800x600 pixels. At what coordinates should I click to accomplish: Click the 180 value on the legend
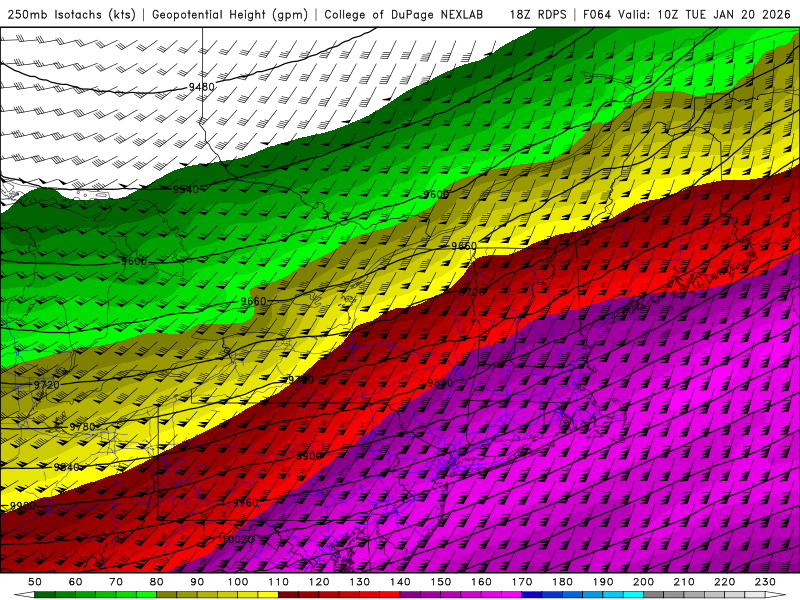[562, 582]
